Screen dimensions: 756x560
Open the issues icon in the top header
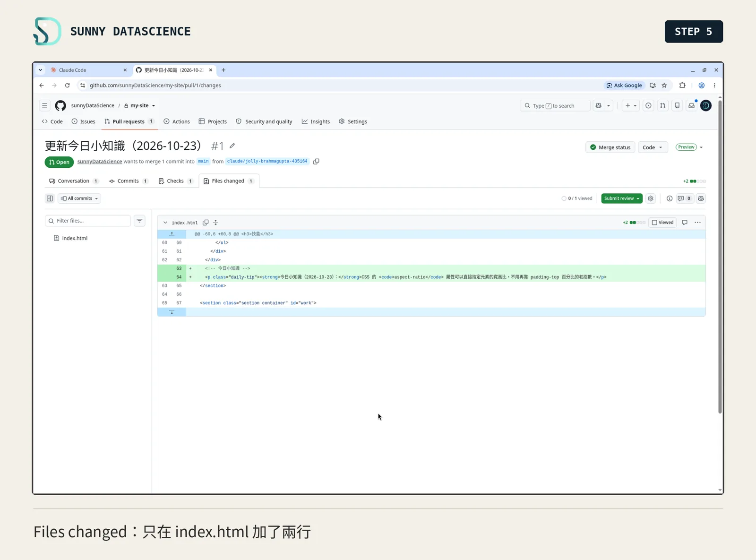click(648, 105)
